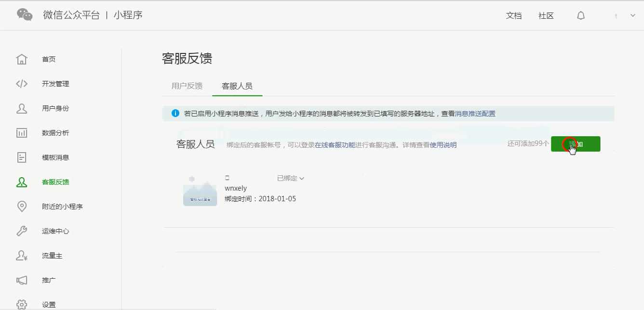Click the home icon for 首页

(x=22, y=59)
